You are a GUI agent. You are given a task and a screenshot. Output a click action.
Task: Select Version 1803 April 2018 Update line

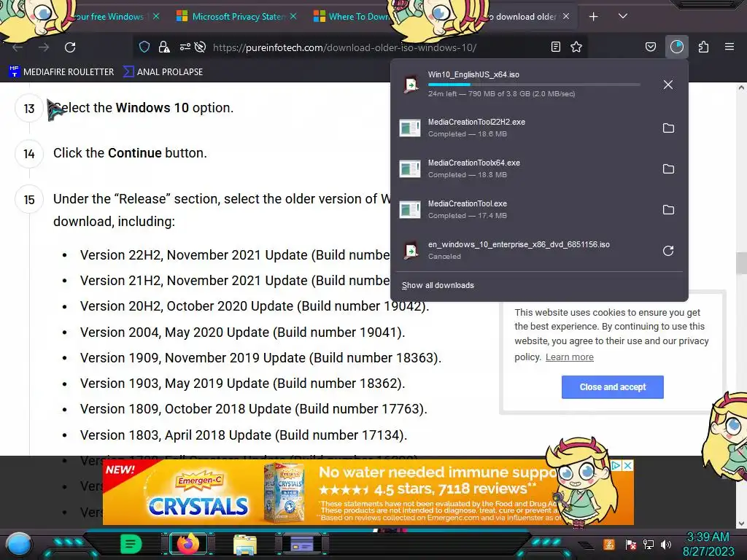click(244, 435)
